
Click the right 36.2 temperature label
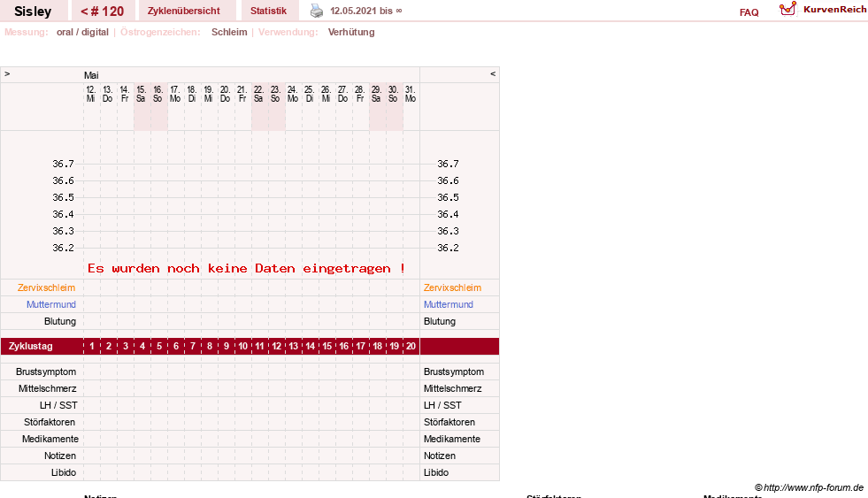[x=448, y=248]
